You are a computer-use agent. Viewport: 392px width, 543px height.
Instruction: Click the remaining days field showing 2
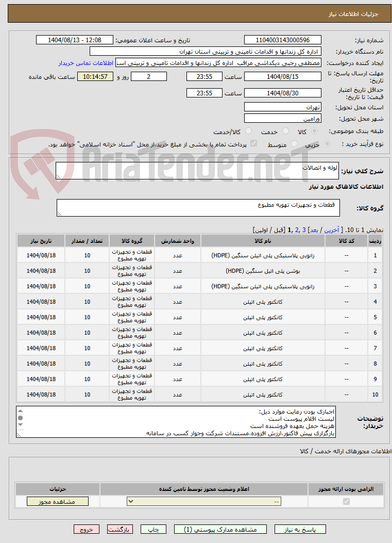pos(149,76)
